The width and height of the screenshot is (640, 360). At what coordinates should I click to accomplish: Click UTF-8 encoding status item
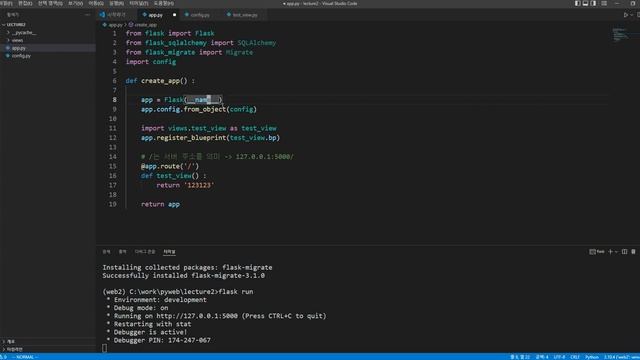[x=560, y=357]
